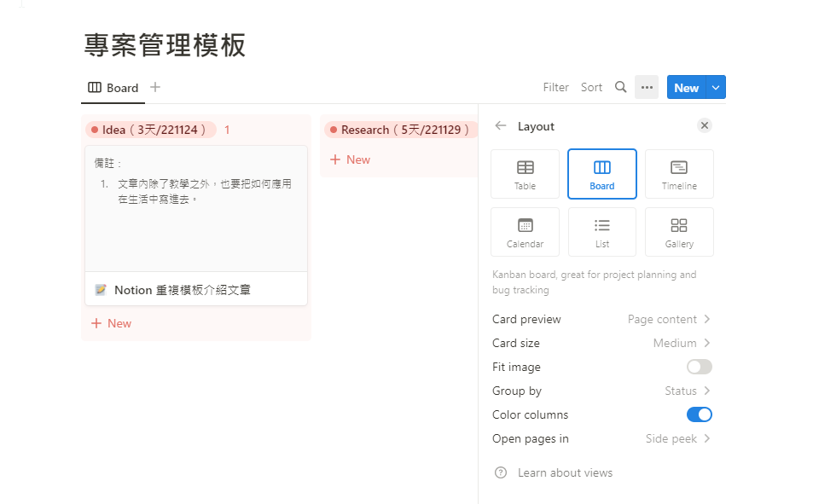Open the Sort menu
The height and width of the screenshot is (504, 813).
[x=591, y=87]
